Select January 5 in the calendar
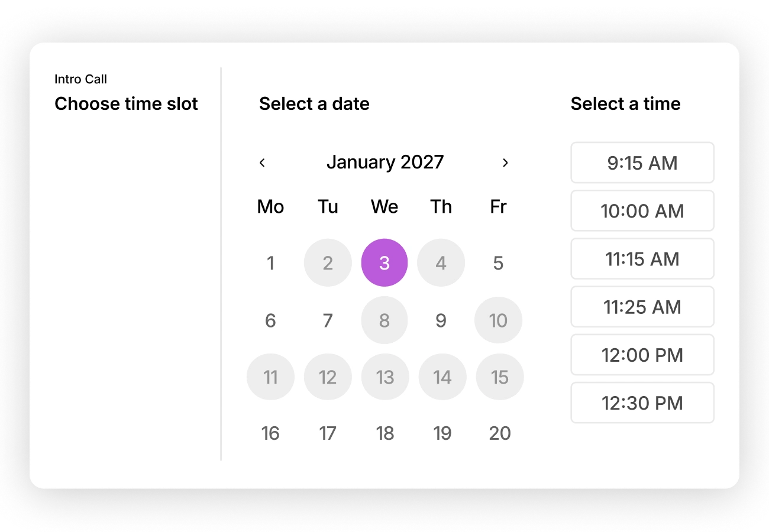Screen dimensions: 769x532 [498, 263]
